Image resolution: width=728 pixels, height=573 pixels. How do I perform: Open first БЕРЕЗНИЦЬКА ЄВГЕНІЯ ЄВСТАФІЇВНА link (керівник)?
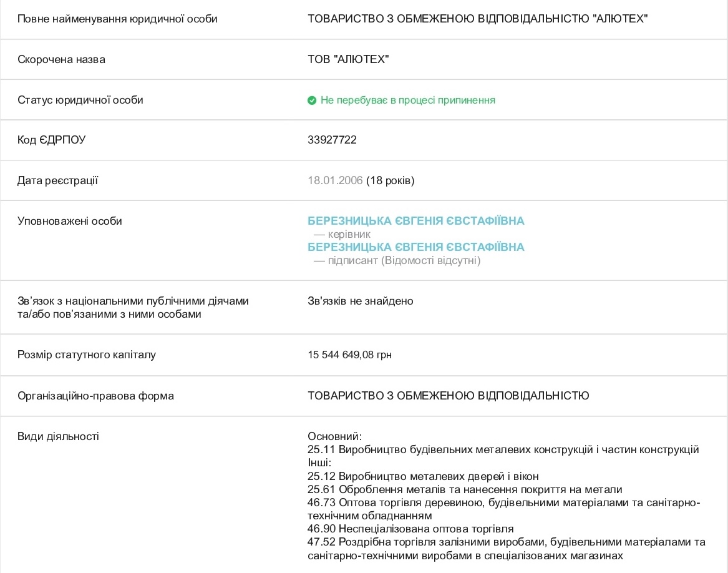click(x=415, y=221)
